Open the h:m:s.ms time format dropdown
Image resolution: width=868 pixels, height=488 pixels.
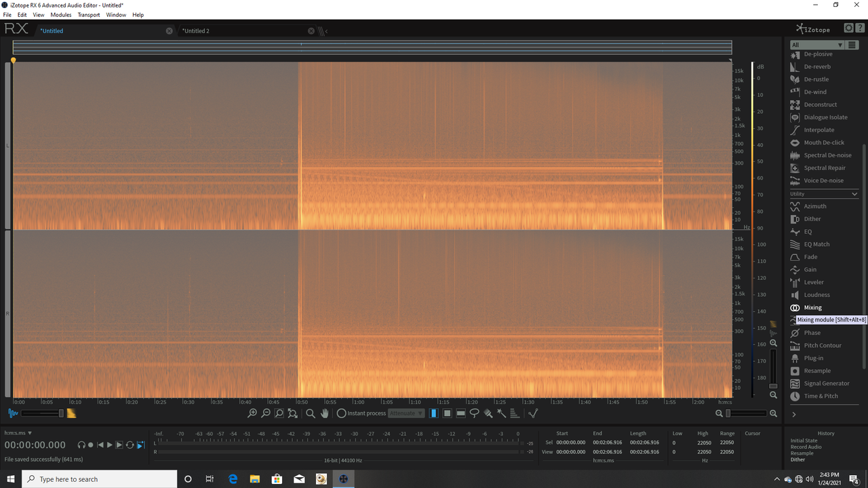point(18,432)
